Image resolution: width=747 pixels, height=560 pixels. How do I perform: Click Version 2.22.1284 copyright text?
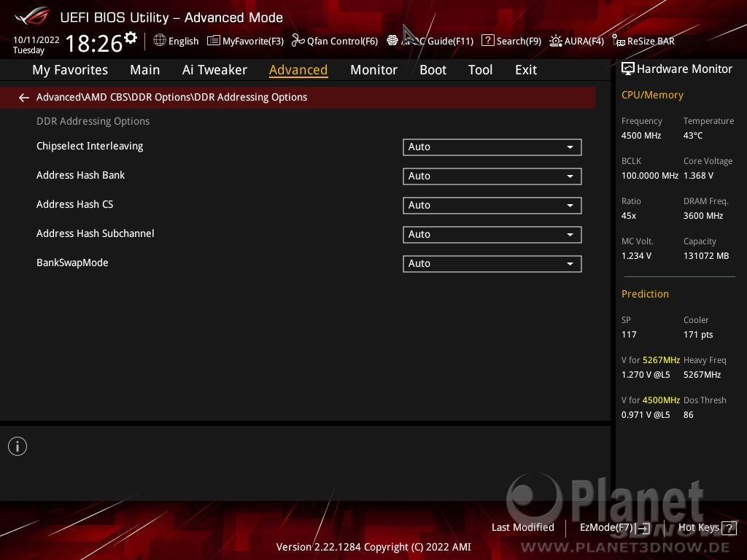tap(373, 547)
